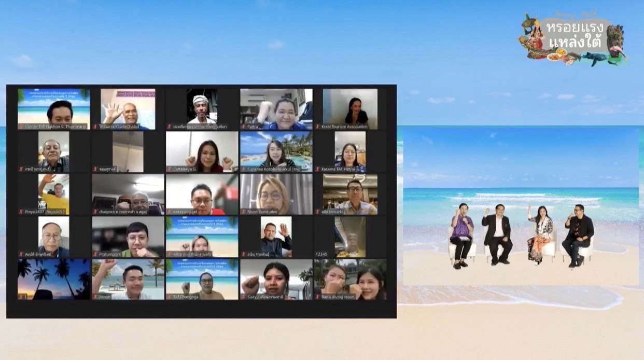Click muted mic icon next to Cattaleeya G.
This screenshot has width=644, height=360.
tap(169, 169)
